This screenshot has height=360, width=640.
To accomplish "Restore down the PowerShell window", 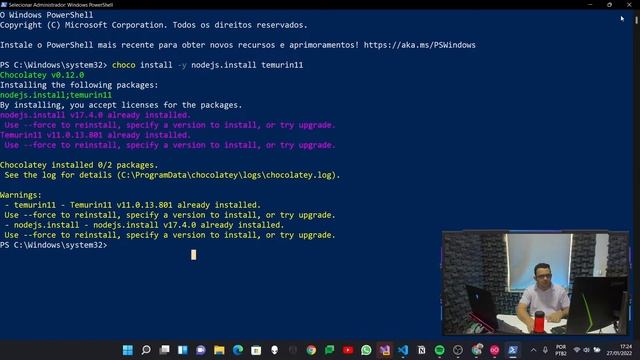I will pos(609,4).
